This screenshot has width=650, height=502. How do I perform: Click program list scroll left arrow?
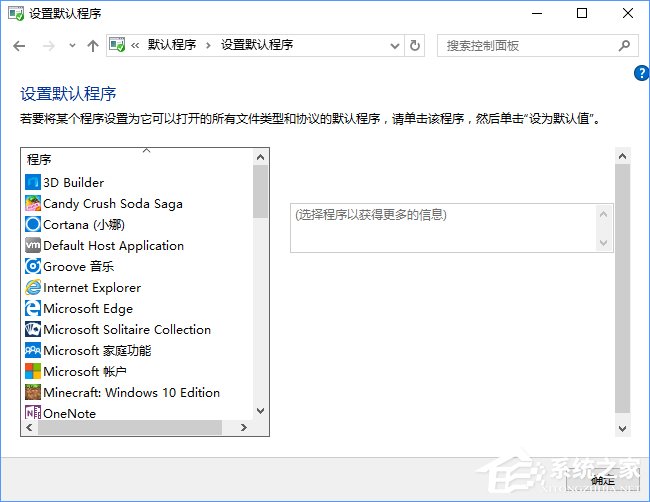29,427
